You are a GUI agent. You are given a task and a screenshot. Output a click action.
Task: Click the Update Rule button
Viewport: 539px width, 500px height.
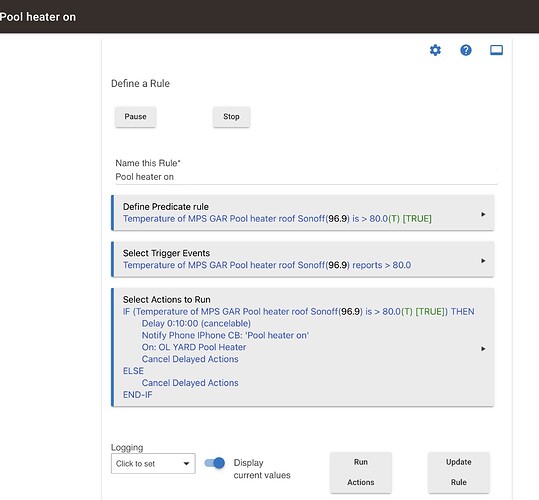pyautogui.click(x=459, y=473)
